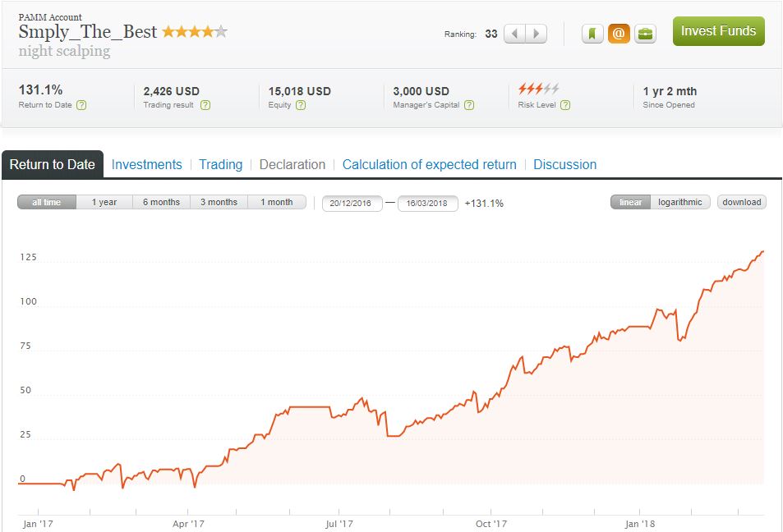Open the start date field 20/12/2016
The image size is (783, 532).
pyautogui.click(x=352, y=203)
